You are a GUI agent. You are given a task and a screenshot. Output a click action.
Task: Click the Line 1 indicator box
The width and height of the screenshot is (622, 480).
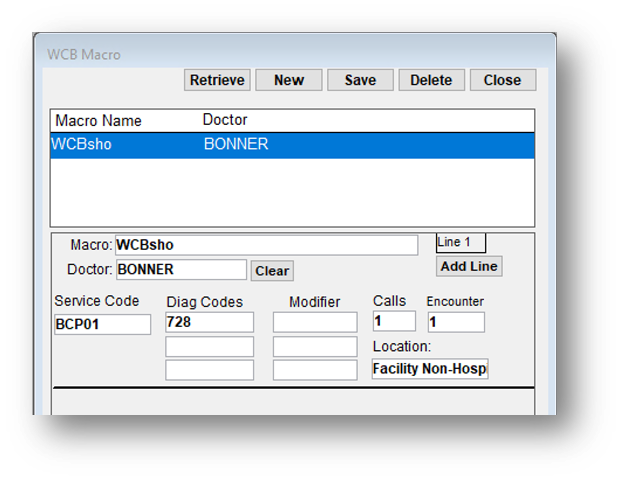point(461,243)
